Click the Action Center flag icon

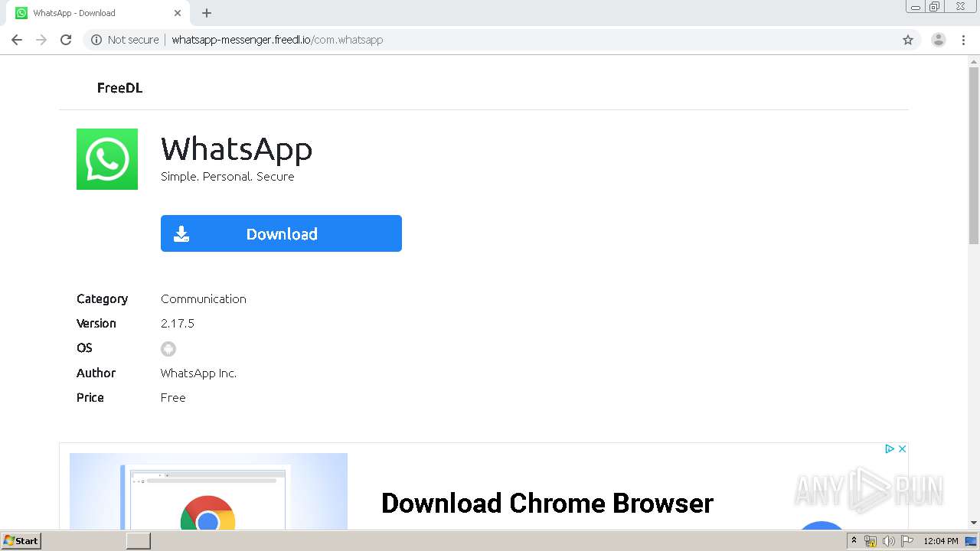click(907, 541)
